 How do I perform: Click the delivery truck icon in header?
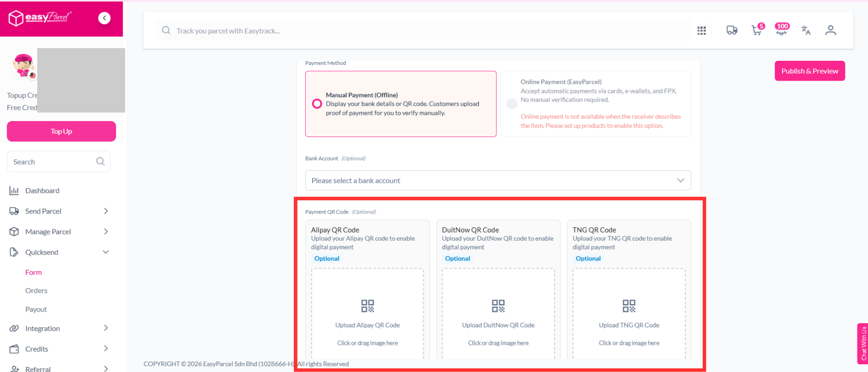tap(732, 30)
